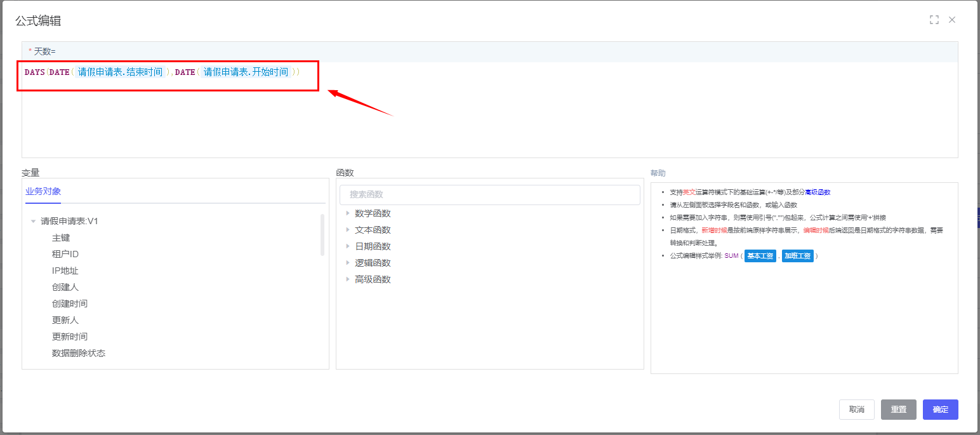Viewport: 980px width, 435px height.
Task: Close the 公式编辑 dialog
Action: tap(952, 20)
